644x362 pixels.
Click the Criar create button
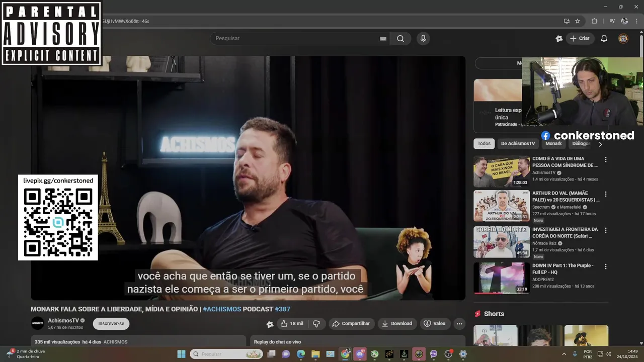click(580, 39)
